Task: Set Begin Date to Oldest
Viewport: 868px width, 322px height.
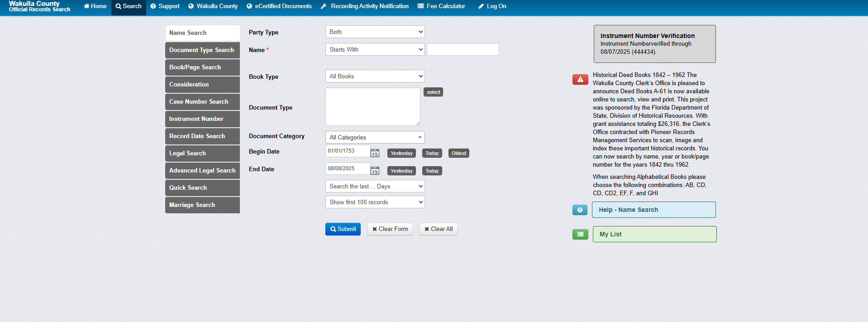Action: point(458,153)
